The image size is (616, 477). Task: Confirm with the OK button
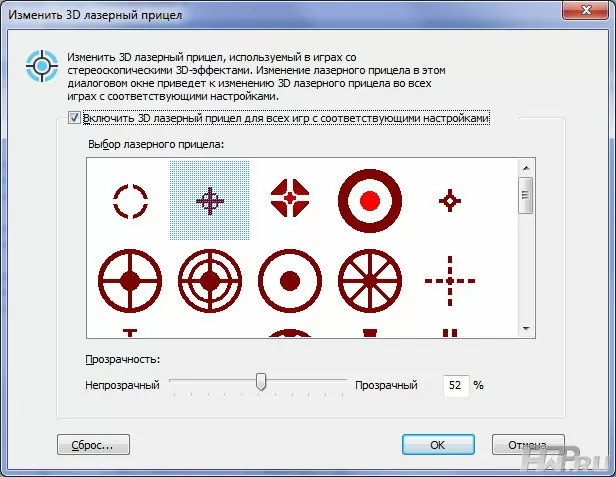(x=437, y=443)
